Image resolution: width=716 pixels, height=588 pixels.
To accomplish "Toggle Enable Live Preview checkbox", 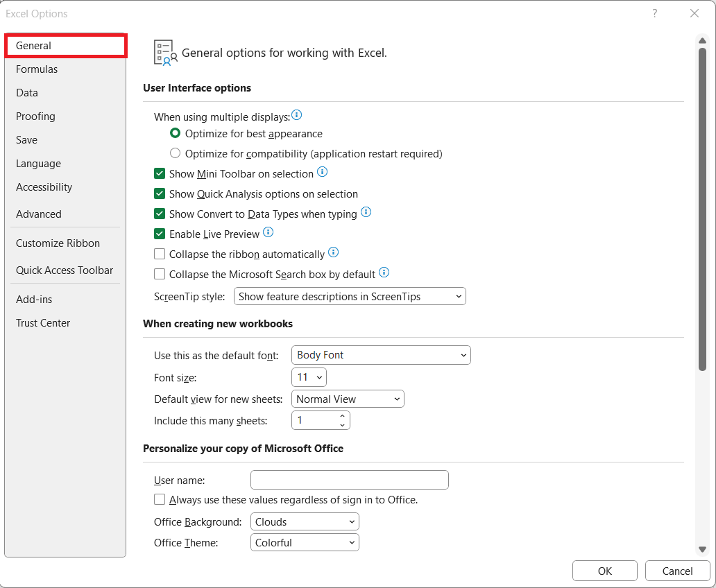I will (160, 234).
